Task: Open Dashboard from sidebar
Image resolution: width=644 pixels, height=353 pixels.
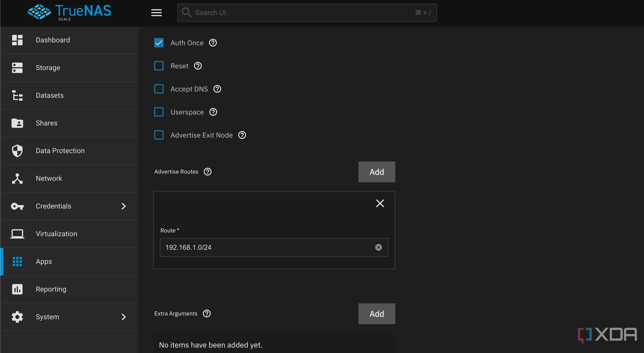Action: coord(70,40)
